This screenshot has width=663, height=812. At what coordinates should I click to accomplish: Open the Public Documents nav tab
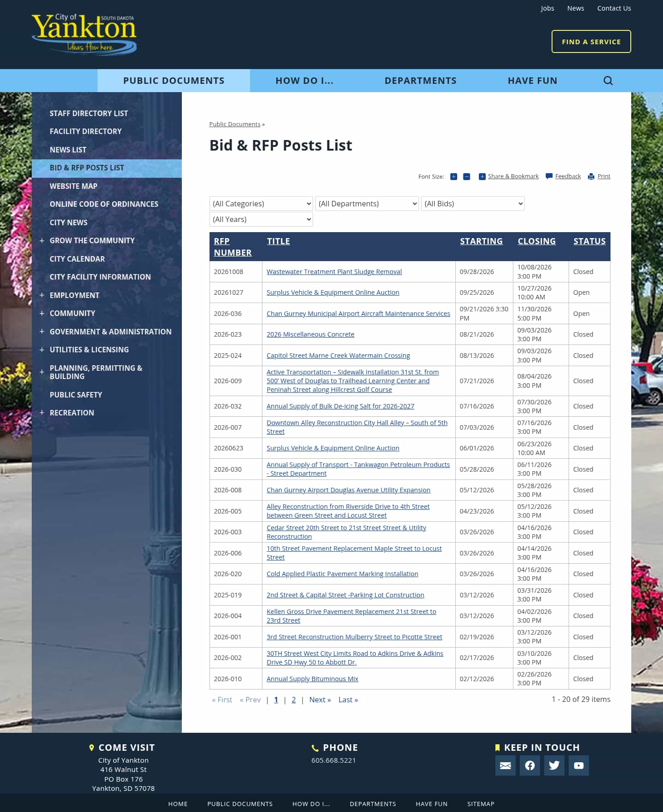tap(174, 81)
